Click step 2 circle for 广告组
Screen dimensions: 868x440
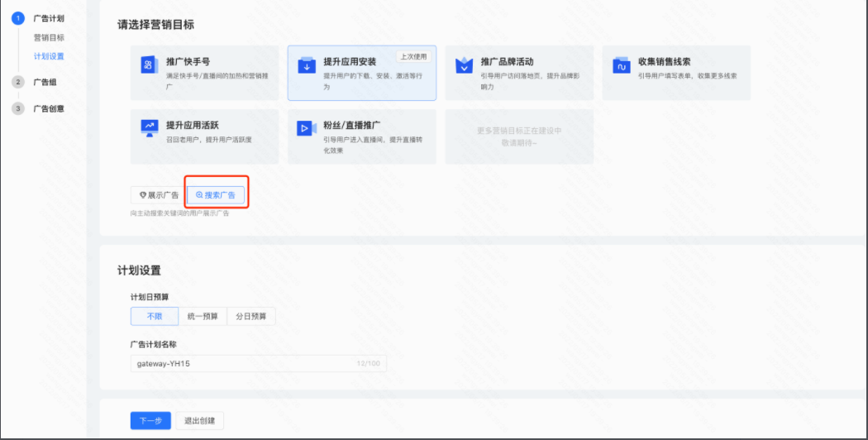coord(17,82)
